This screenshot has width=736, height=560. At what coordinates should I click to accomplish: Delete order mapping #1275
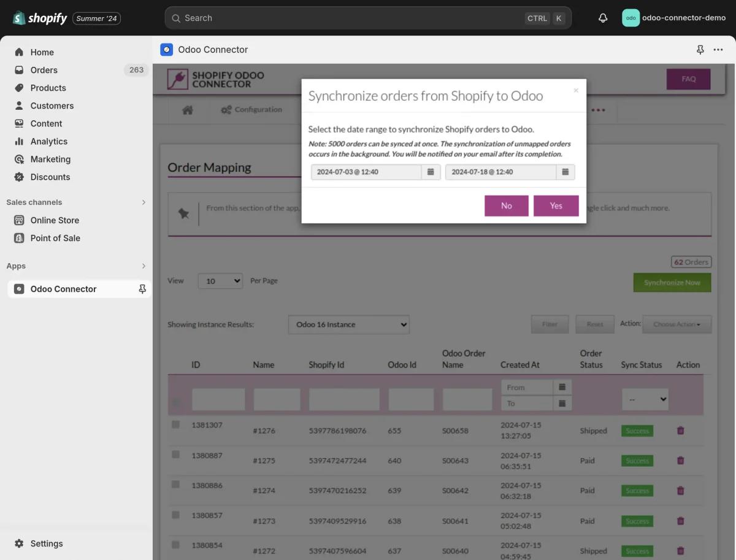(x=680, y=461)
